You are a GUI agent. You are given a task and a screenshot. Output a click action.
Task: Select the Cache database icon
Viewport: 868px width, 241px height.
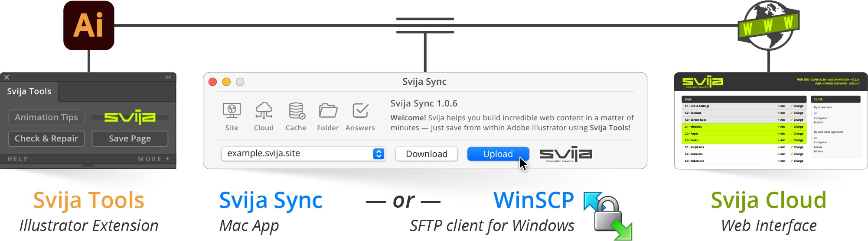click(x=296, y=111)
